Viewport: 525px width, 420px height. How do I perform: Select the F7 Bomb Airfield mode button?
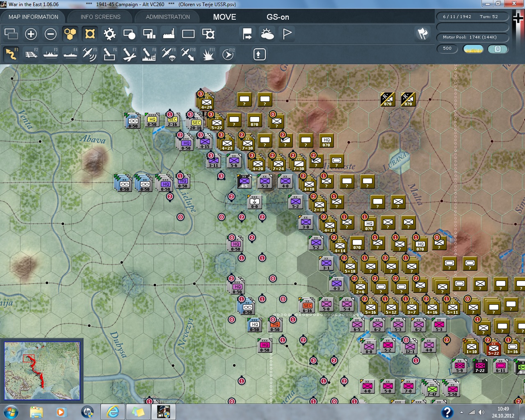(129, 54)
